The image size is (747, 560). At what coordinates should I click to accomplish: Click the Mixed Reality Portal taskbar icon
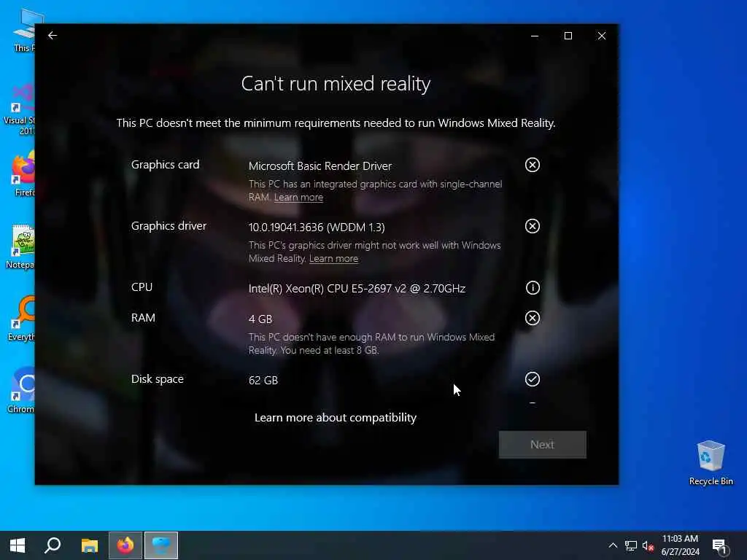pos(161,545)
